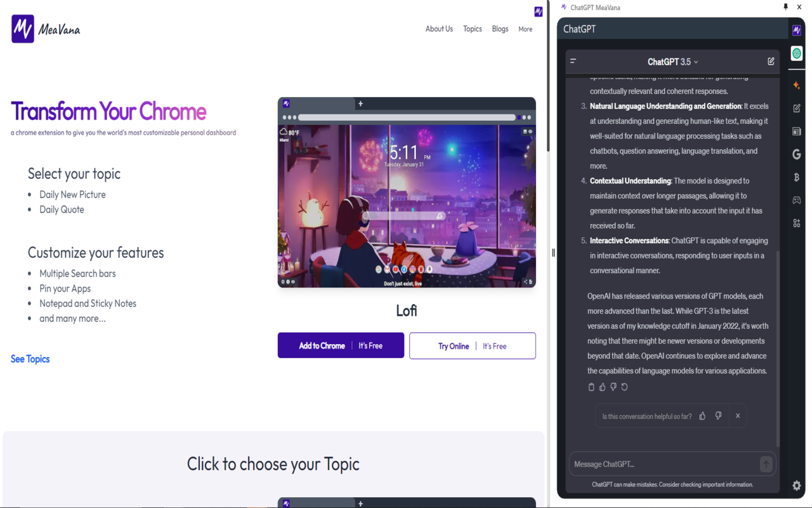Screen dimensions: 812x508
Task: Click the Add to Chrome button
Action: (341, 345)
